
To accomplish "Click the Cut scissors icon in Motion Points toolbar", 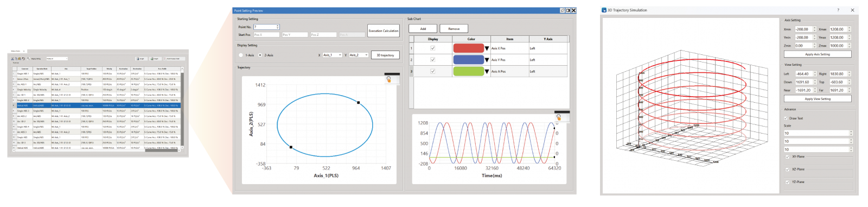I will pyautogui.click(x=12, y=59).
